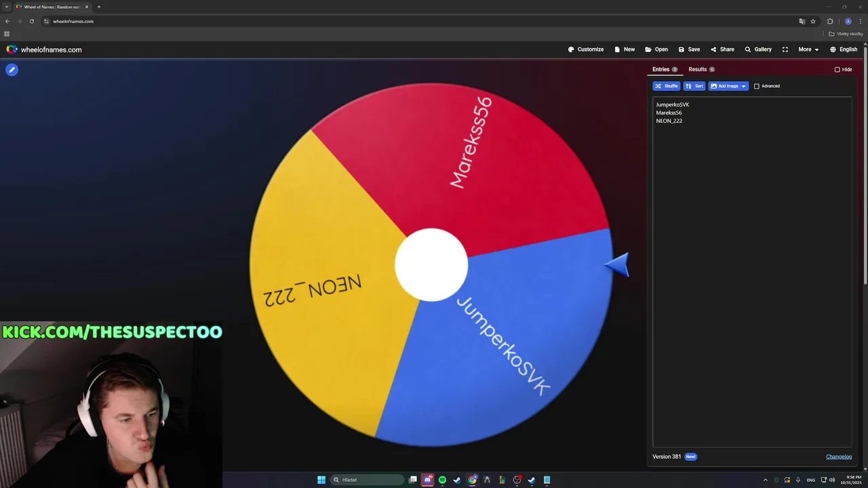Open a saved wheel
The width and height of the screenshot is (868, 488).
point(656,49)
